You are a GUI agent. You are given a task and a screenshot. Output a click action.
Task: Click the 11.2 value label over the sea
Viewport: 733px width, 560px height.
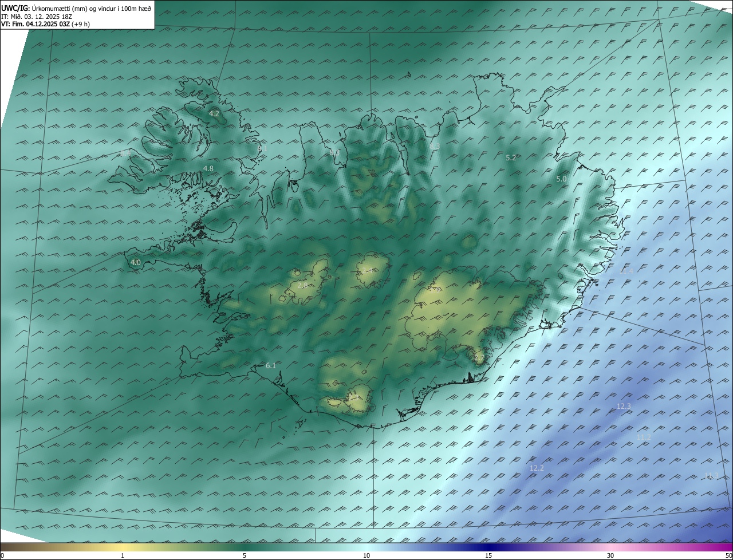tap(644, 437)
